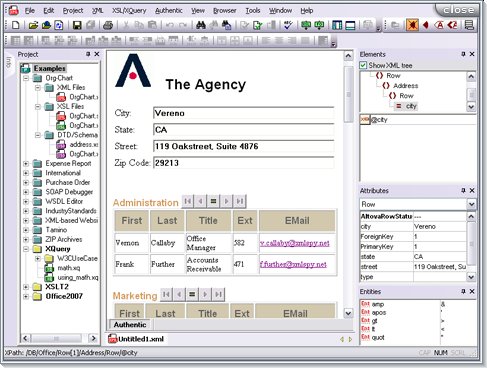Collapse the XQuery folder
This screenshot has width=487, height=368.
26,249
